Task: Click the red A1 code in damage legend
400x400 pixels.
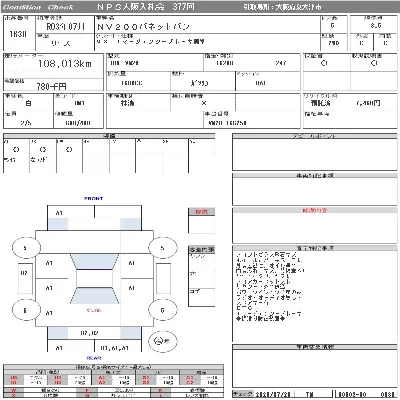Action: 102,378
